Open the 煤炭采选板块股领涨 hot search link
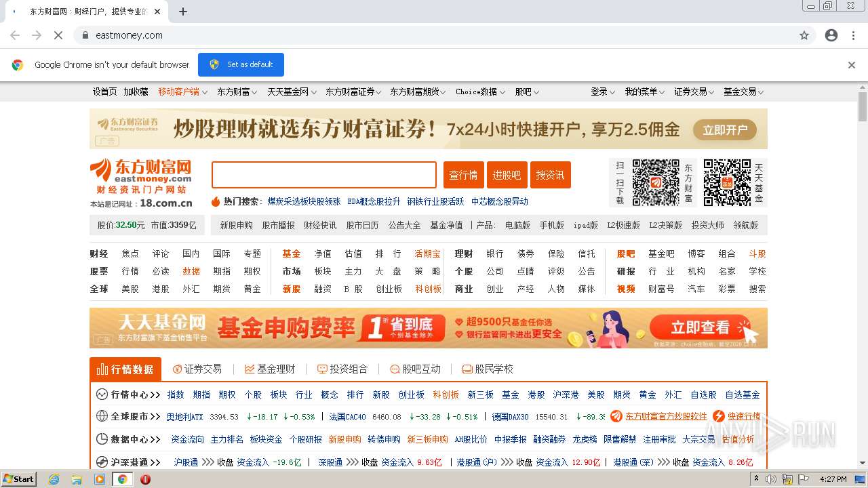The image size is (868, 488). pyautogui.click(x=304, y=201)
